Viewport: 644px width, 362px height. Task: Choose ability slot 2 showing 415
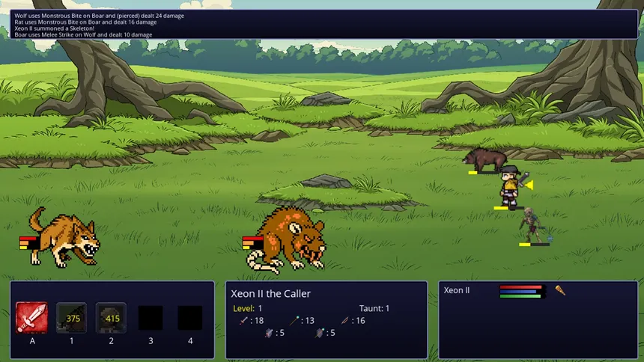tap(111, 318)
